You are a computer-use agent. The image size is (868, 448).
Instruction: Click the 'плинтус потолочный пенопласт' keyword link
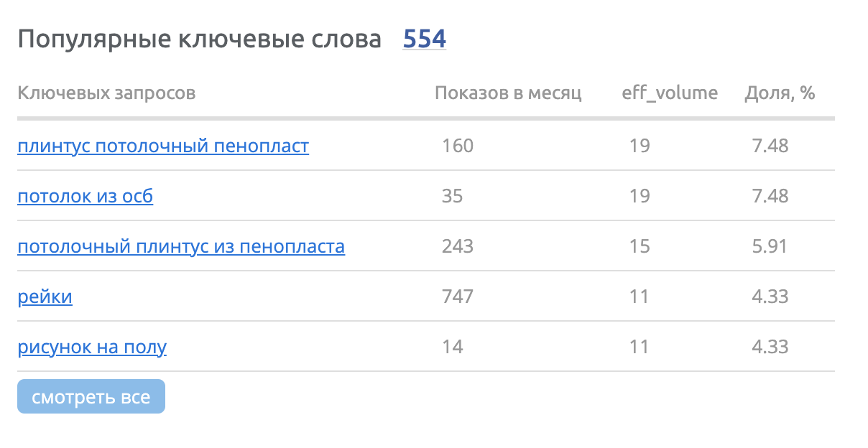pos(163,146)
